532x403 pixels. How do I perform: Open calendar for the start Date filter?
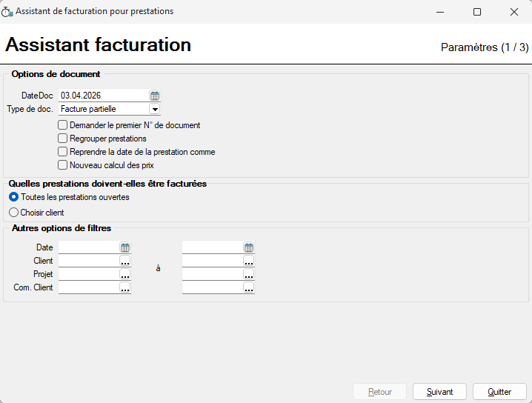pos(125,247)
